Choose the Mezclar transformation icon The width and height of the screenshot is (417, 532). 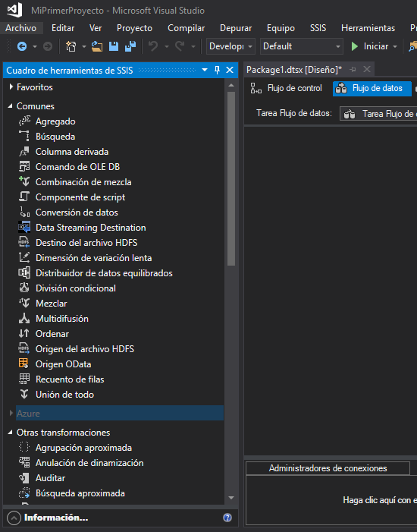24,304
